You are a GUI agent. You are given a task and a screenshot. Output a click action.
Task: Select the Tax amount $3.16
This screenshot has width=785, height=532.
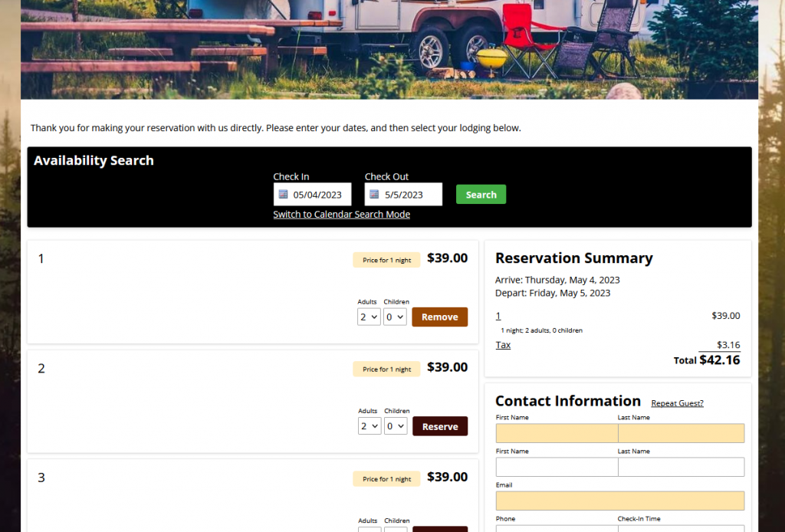coord(728,345)
